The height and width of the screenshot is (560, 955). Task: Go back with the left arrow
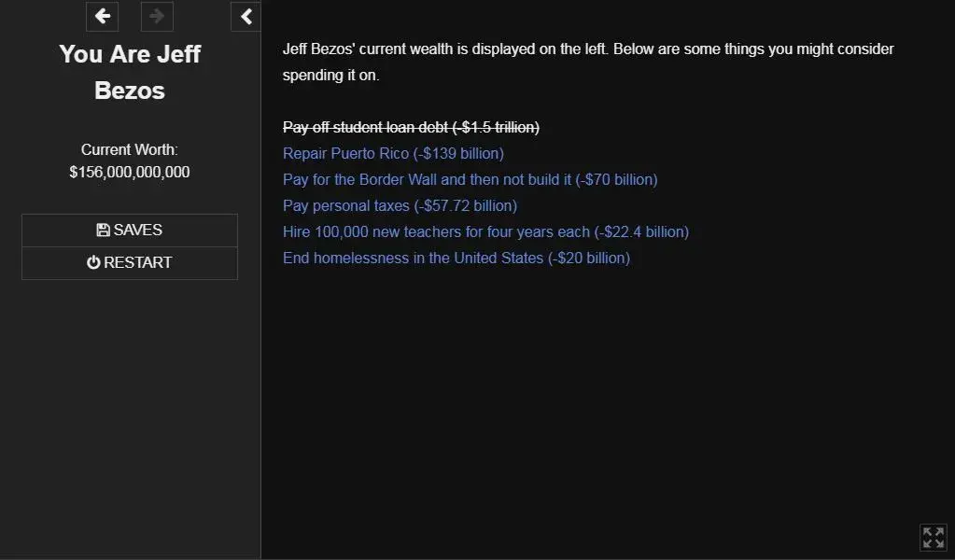coord(103,16)
